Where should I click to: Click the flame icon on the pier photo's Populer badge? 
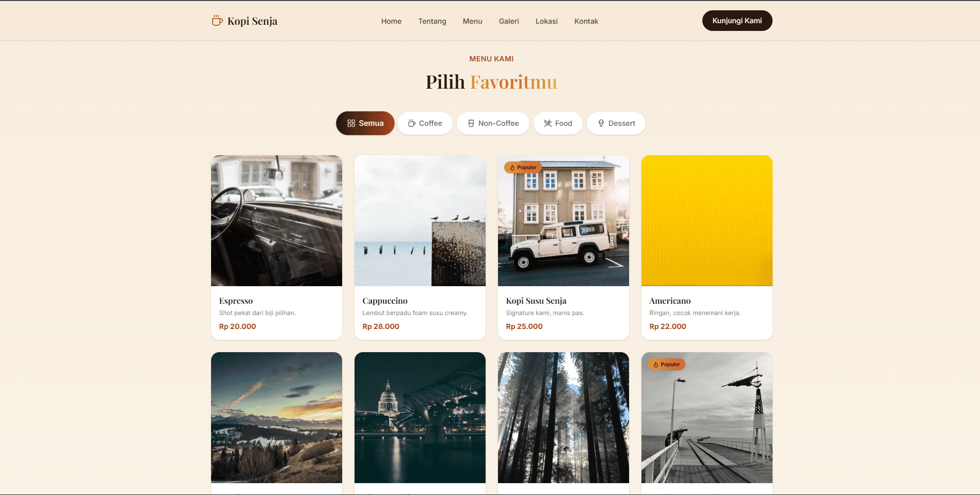655,365
